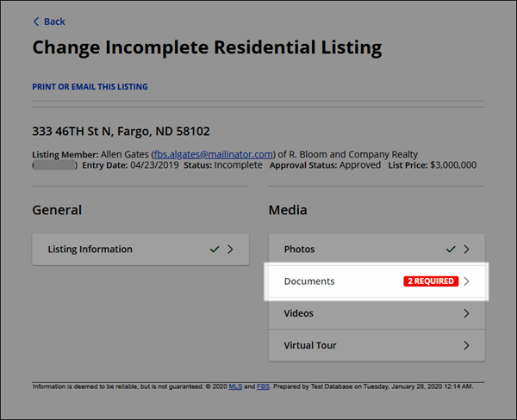Click the Back arrow chevron icon
Viewport: 517px width, 420px height.
36,22
